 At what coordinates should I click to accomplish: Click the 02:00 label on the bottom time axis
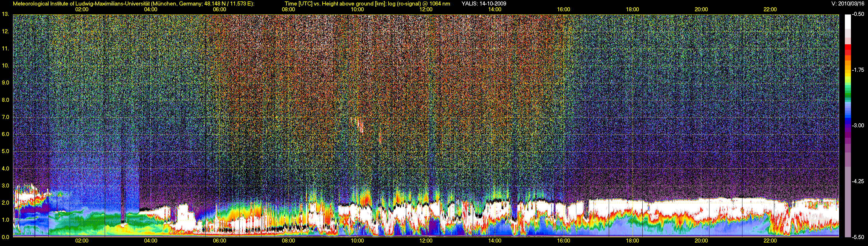(82, 241)
